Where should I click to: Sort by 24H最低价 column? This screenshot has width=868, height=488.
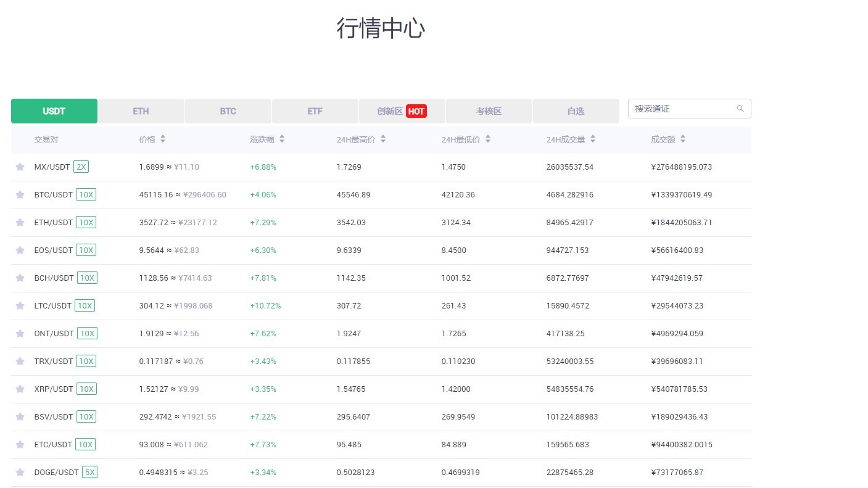tap(488, 139)
